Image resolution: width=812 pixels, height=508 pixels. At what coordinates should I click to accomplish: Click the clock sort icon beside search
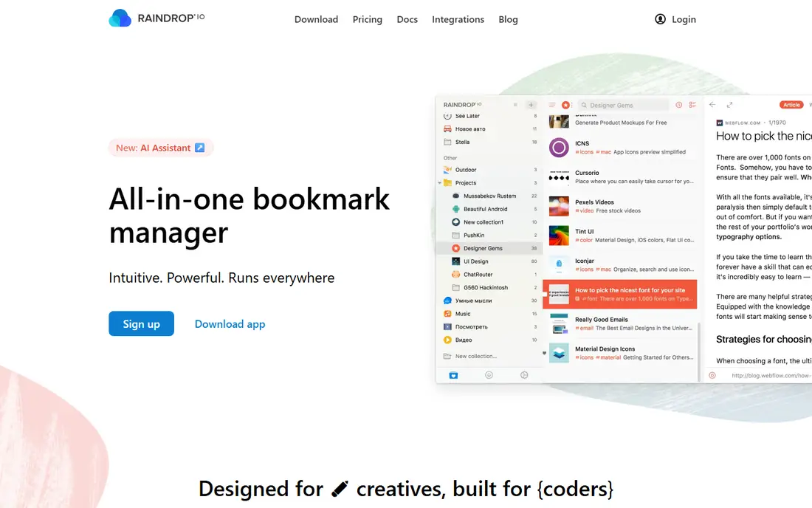pos(679,105)
